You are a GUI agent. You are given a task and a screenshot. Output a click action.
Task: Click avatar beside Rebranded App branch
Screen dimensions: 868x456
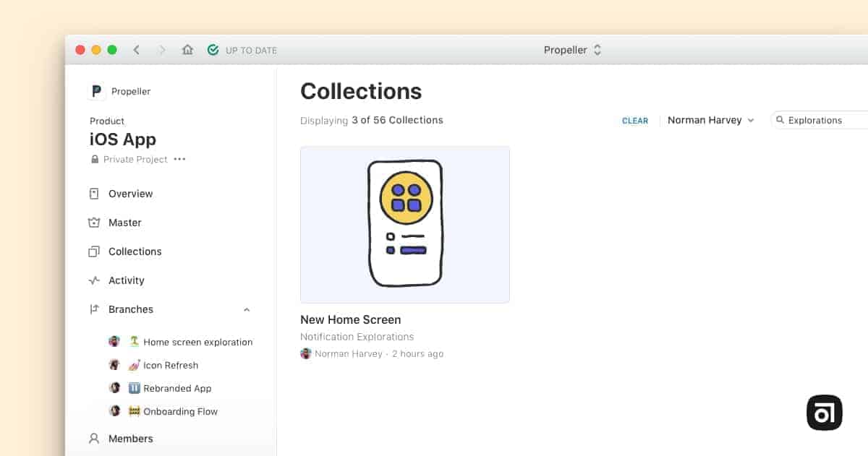pos(114,387)
